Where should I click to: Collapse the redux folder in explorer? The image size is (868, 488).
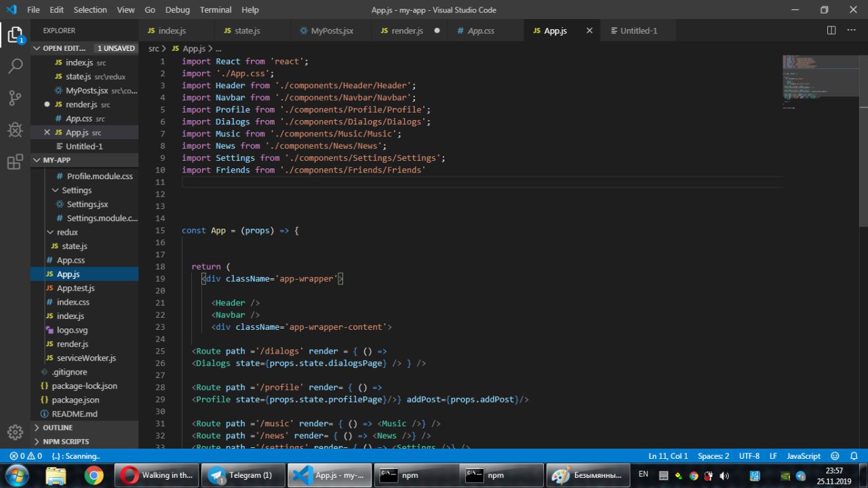pyautogui.click(x=66, y=232)
